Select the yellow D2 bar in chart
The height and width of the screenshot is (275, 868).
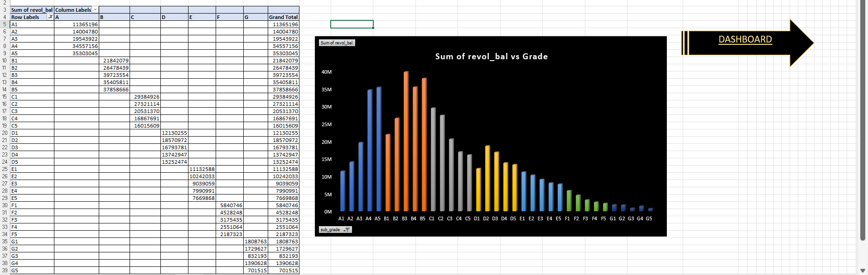(487, 178)
